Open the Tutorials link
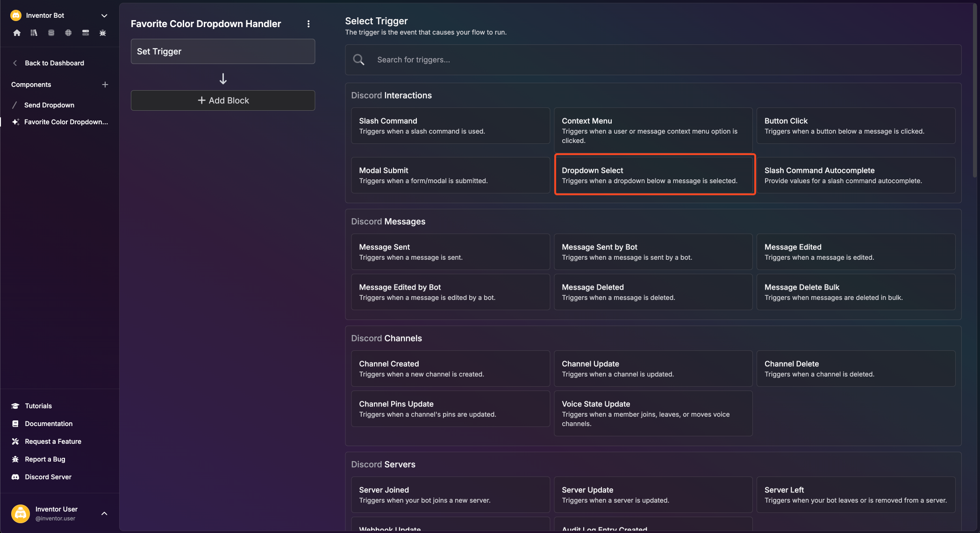 [x=32, y=406]
